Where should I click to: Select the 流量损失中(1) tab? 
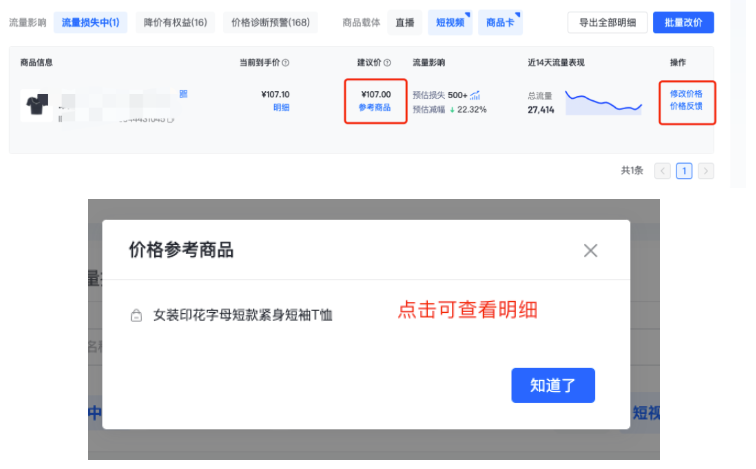(x=90, y=22)
